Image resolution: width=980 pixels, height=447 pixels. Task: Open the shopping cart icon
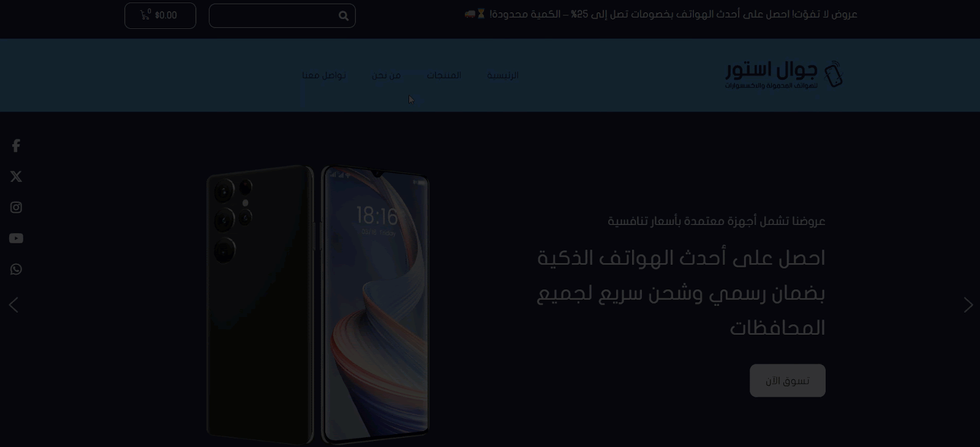pos(145,15)
